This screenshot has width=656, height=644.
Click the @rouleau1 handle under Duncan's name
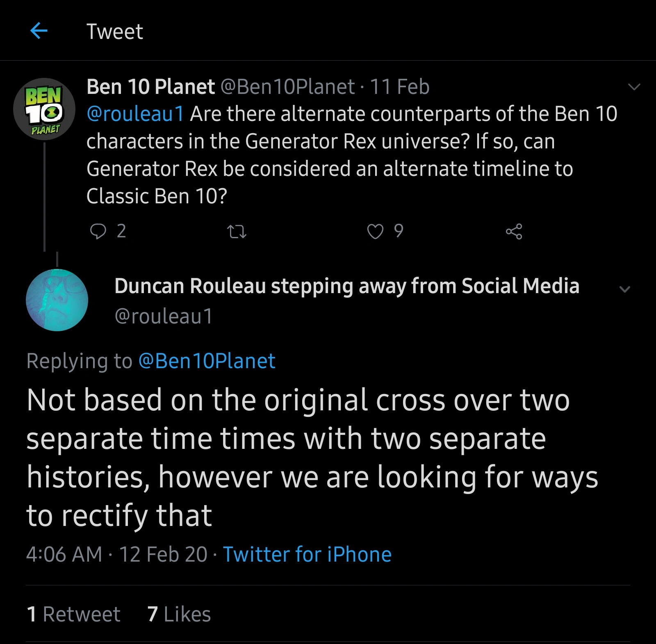tap(164, 316)
